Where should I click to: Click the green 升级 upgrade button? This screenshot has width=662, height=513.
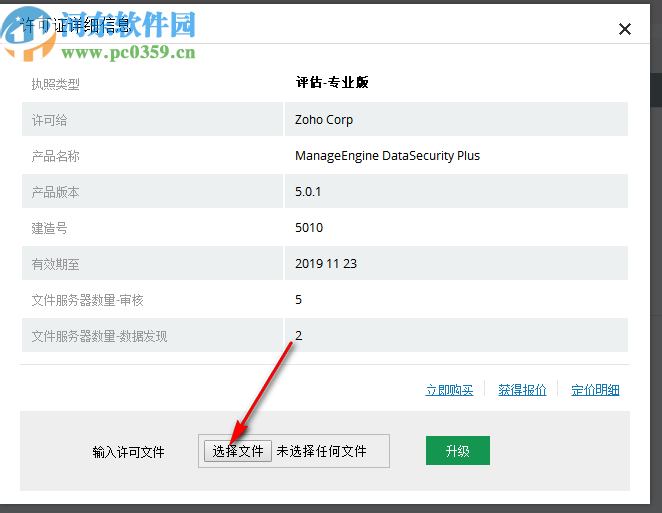click(458, 451)
